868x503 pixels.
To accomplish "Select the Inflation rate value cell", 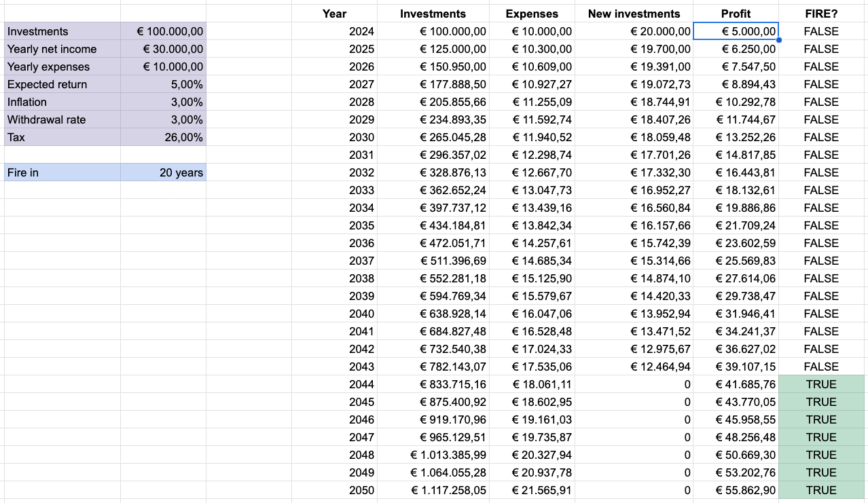I will (x=163, y=102).
